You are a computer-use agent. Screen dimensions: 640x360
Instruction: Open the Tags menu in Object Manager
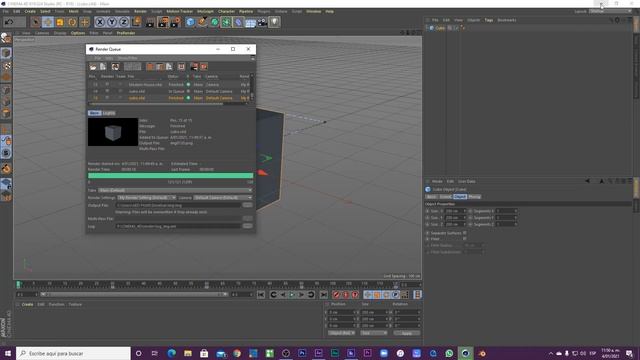point(489,20)
